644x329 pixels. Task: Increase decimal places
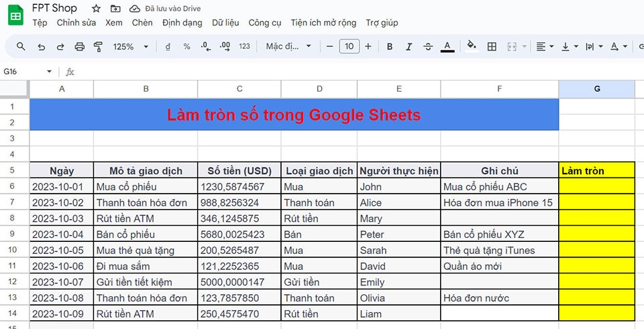pos(225,47)
